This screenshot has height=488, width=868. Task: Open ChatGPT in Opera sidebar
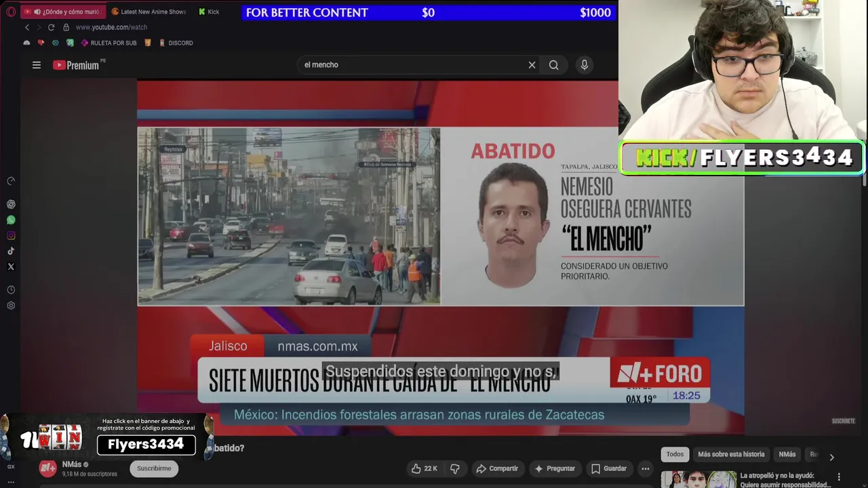coord(11,204)
